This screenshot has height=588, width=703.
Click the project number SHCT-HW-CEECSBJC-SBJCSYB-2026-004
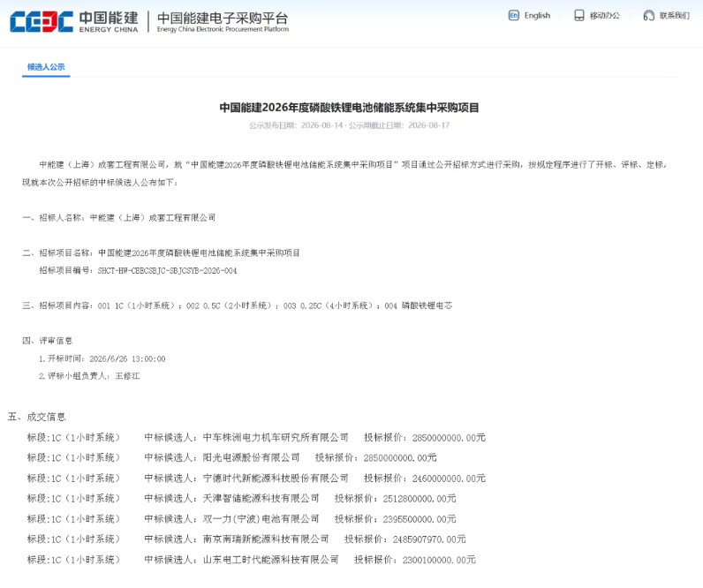[x=167, y=271]
